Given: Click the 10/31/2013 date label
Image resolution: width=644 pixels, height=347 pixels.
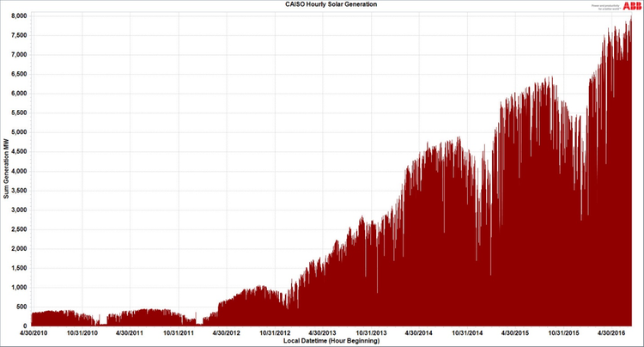Looking at the screenshot, I should (x=371, y=333).
